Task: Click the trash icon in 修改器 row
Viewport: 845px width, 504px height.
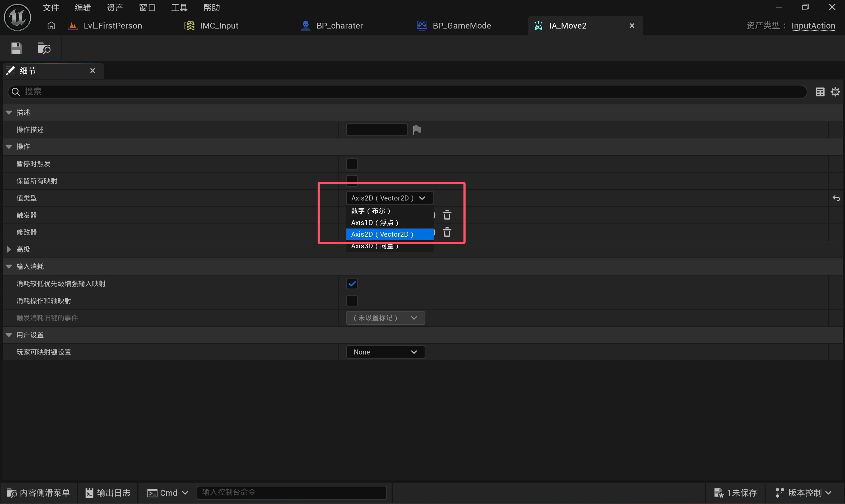Action: pos(447,232)
